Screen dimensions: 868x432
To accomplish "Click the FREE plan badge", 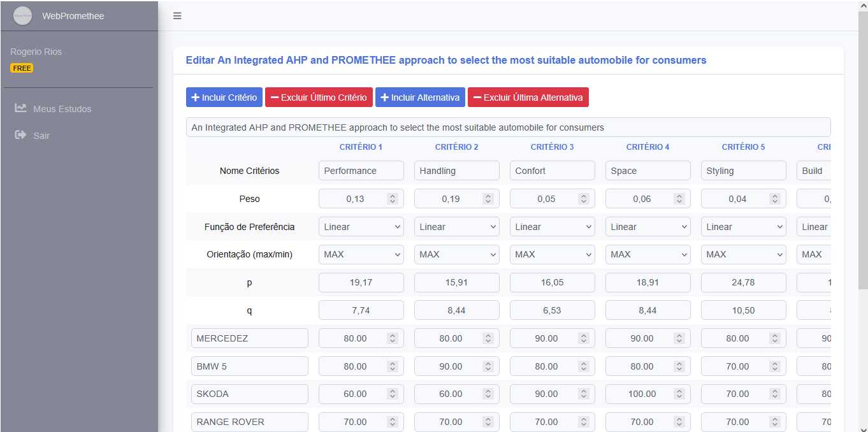I will (x=22, y=68).
